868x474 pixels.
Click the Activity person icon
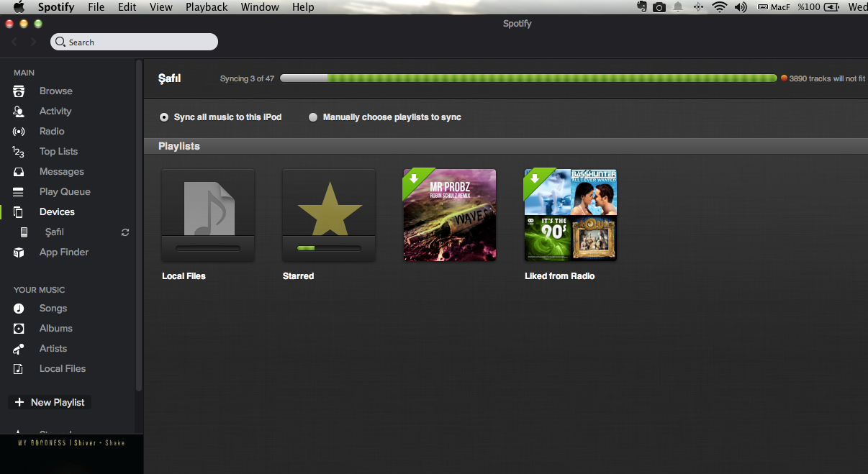point(19,111)
